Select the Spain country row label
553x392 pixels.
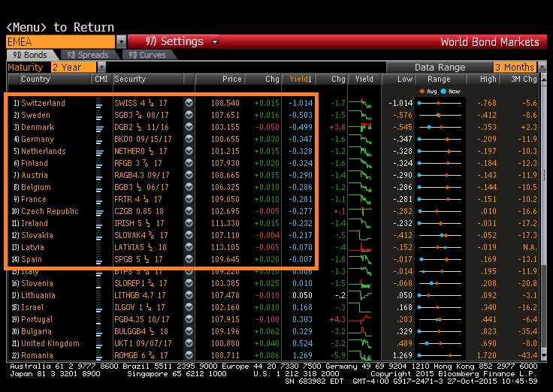point(32,259)
